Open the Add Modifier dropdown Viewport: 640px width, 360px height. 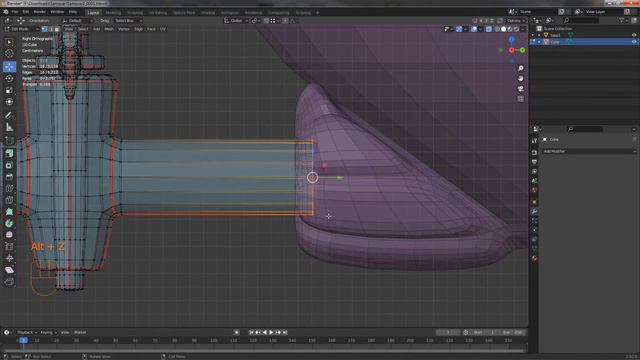tap(589, 151)
